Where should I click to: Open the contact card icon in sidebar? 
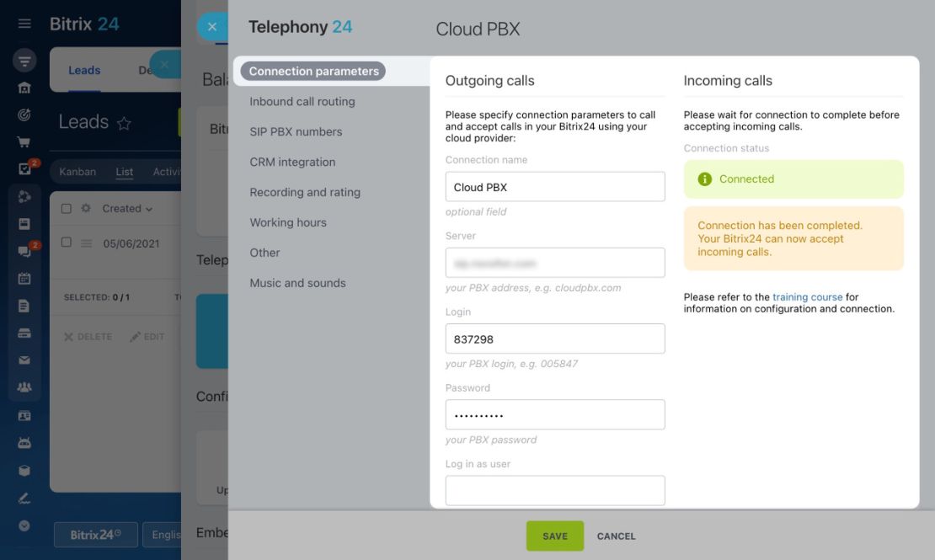(24, 416)
